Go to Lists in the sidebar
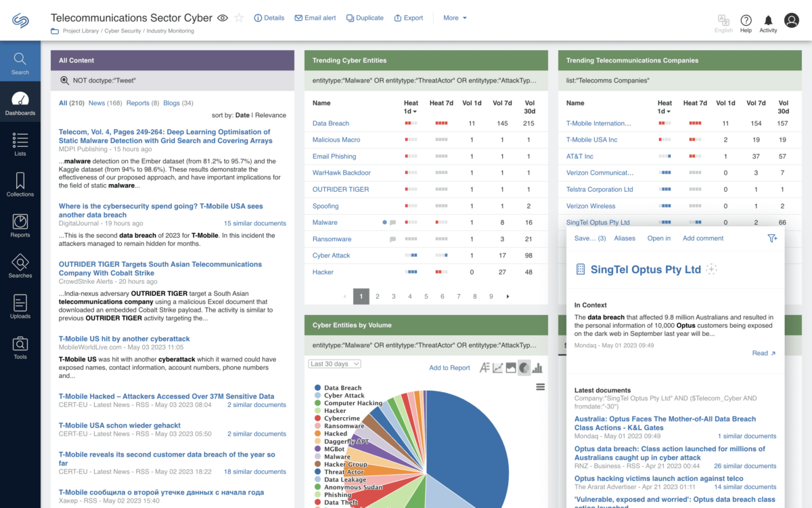 tap(20, 144)
